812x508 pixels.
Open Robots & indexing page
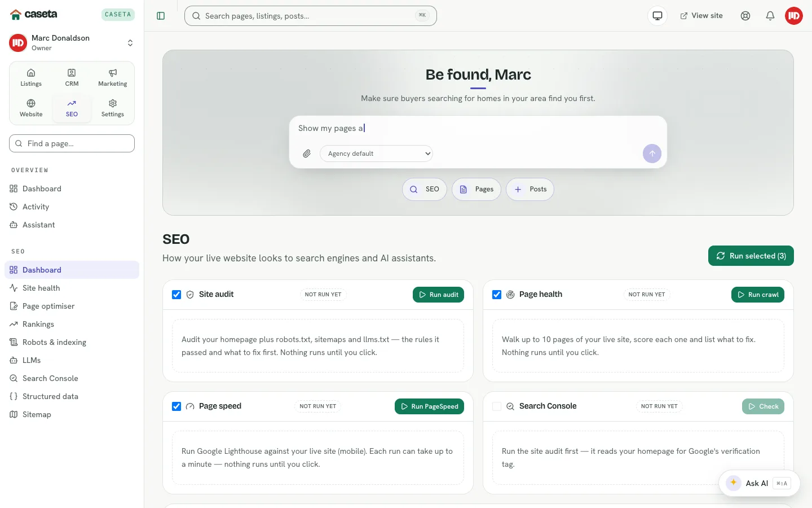coord(72,342)
